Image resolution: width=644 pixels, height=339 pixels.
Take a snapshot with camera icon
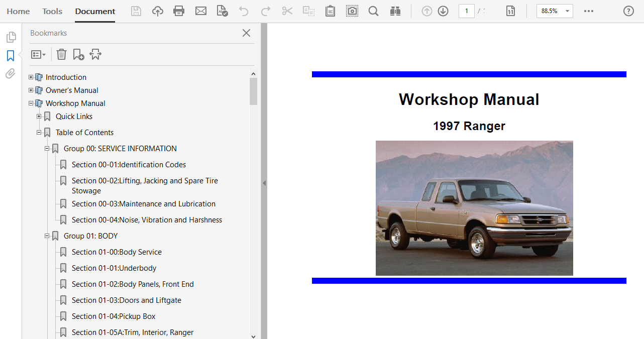click(x=352, y=11)
